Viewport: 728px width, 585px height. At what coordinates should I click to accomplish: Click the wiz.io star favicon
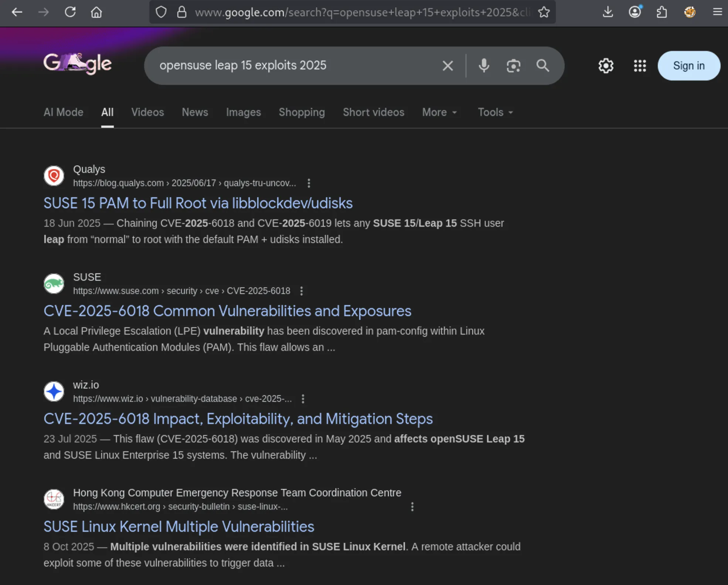point(54,391)
